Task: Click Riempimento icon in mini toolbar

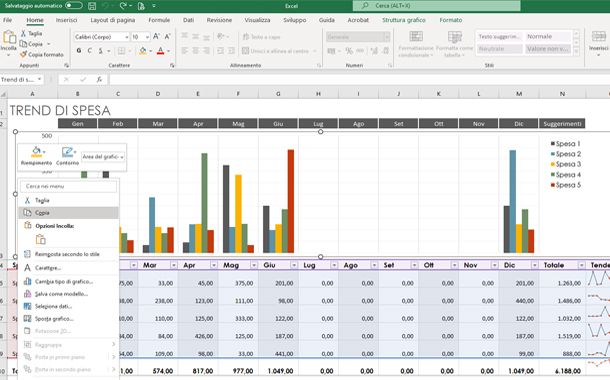Action: click(x=36, y=151)
